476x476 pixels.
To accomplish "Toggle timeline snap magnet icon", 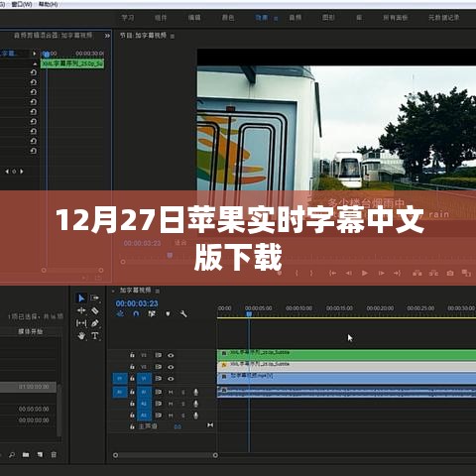I will click(136, 313).
